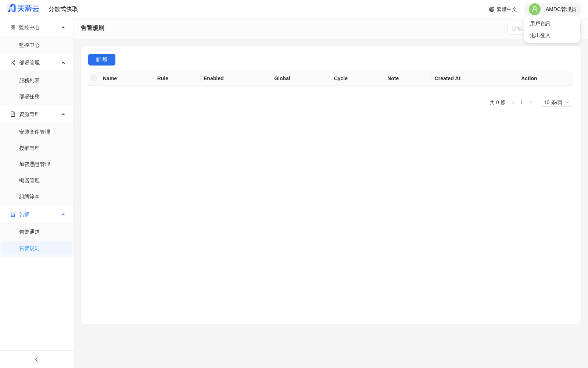Click the AMDC管理员 user name

[x=561, y=9]
